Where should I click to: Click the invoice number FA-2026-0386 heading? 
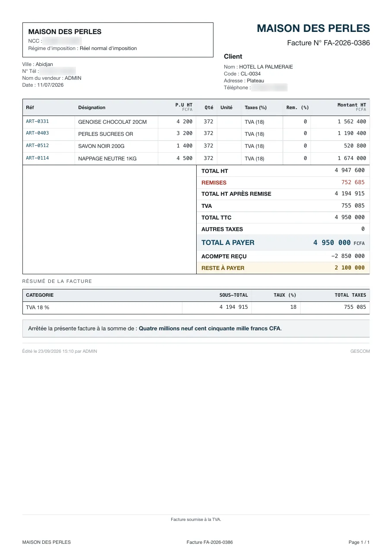329,43
